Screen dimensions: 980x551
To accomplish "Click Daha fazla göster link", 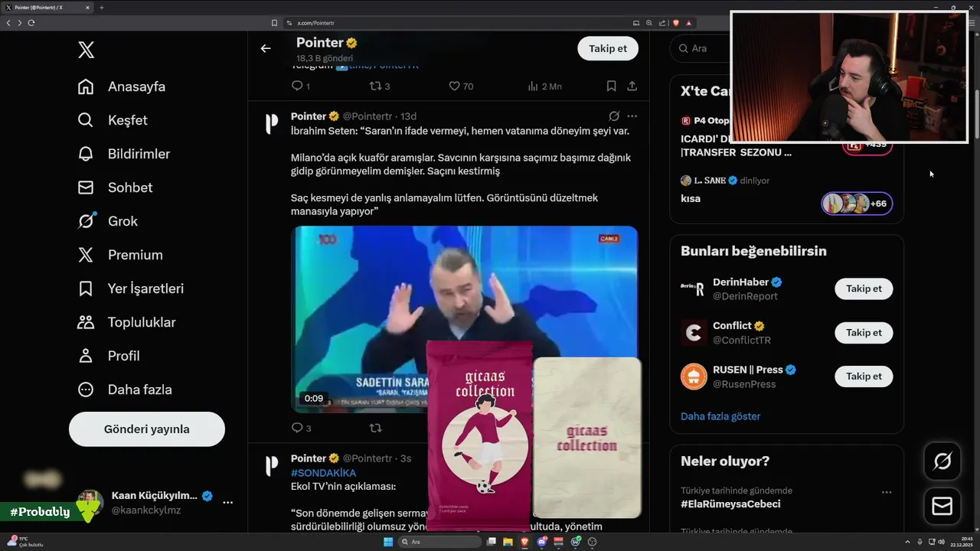I will coord(720,416).
